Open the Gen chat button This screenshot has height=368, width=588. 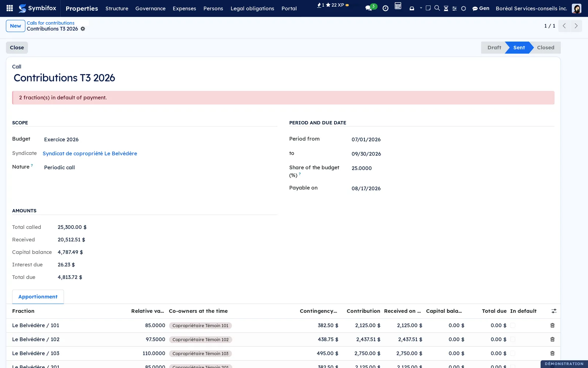(x=481, y=8)
